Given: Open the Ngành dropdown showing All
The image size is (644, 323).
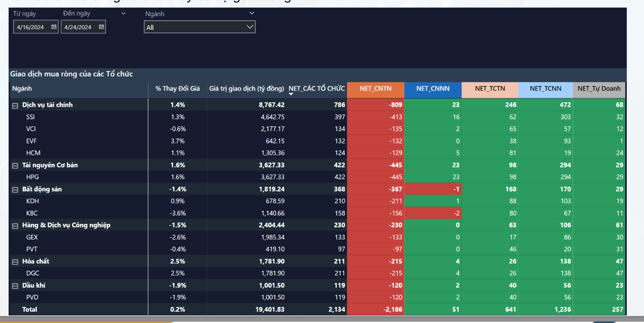Looking at the screenshot, I should (199, 27).
